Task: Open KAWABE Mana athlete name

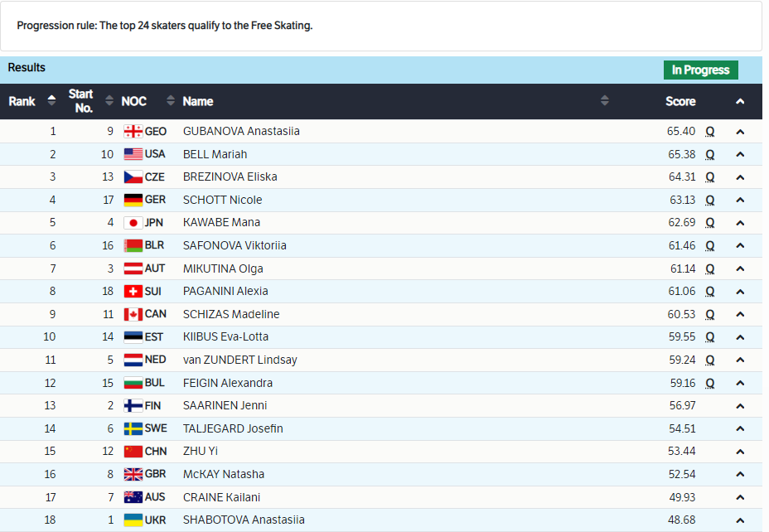Action: point(221,222)
